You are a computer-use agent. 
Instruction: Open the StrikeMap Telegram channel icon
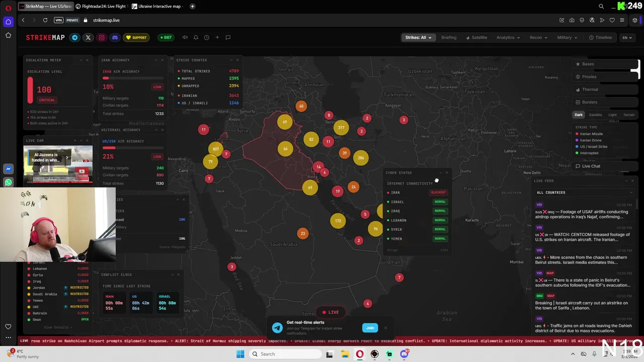coord(75,37)
